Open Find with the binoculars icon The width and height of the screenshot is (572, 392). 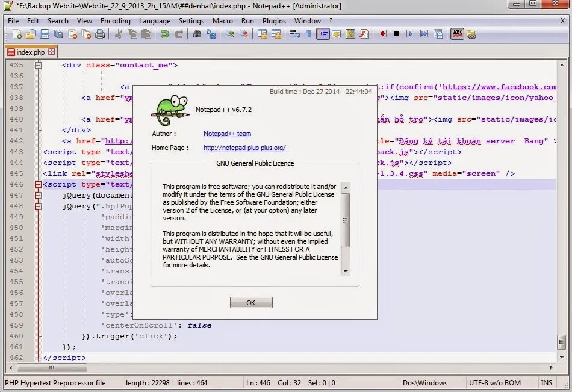197,34
